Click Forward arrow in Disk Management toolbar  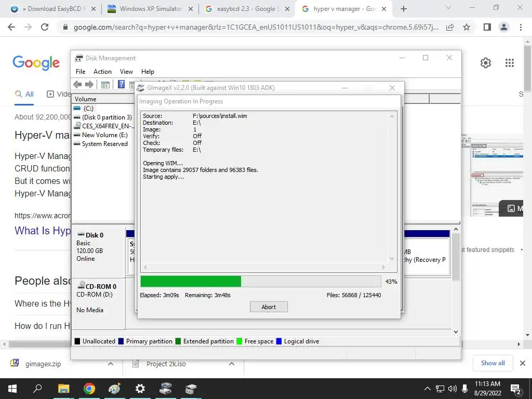pyautogui.click(x=89, y=85)
